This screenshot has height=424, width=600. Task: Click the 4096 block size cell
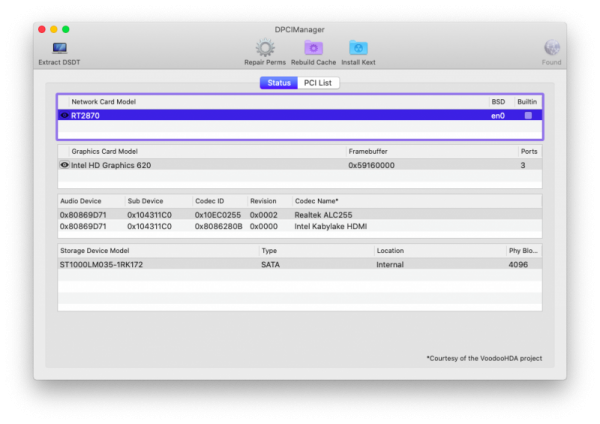[518, 264]
